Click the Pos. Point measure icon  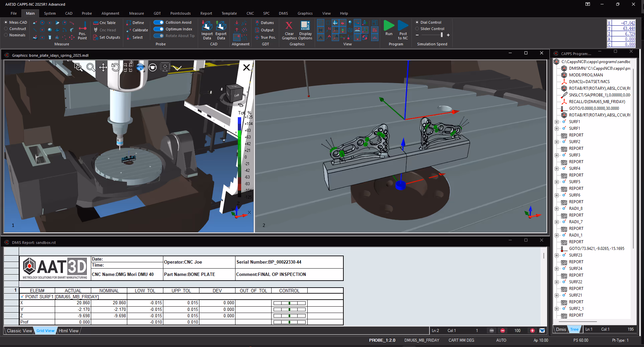point(83,26)
